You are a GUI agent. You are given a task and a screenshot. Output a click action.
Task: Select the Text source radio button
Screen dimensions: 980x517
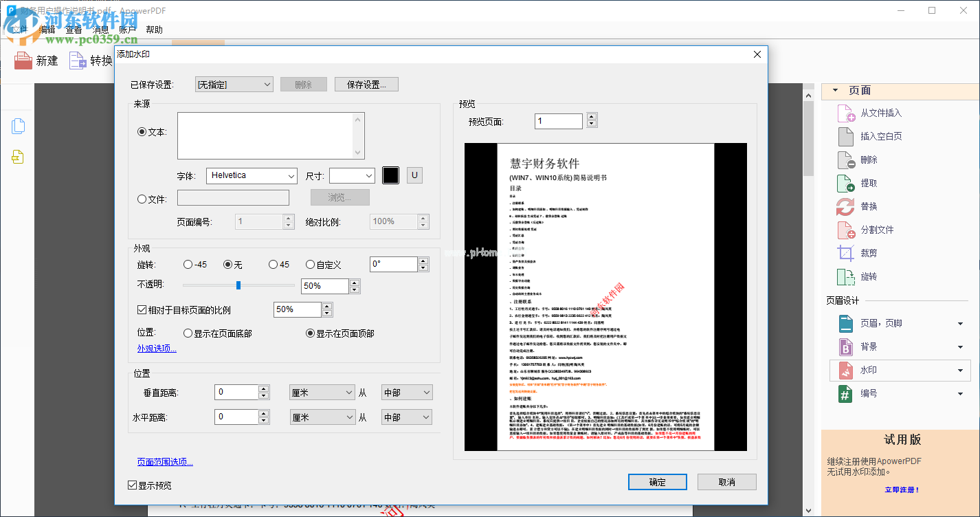142,132
